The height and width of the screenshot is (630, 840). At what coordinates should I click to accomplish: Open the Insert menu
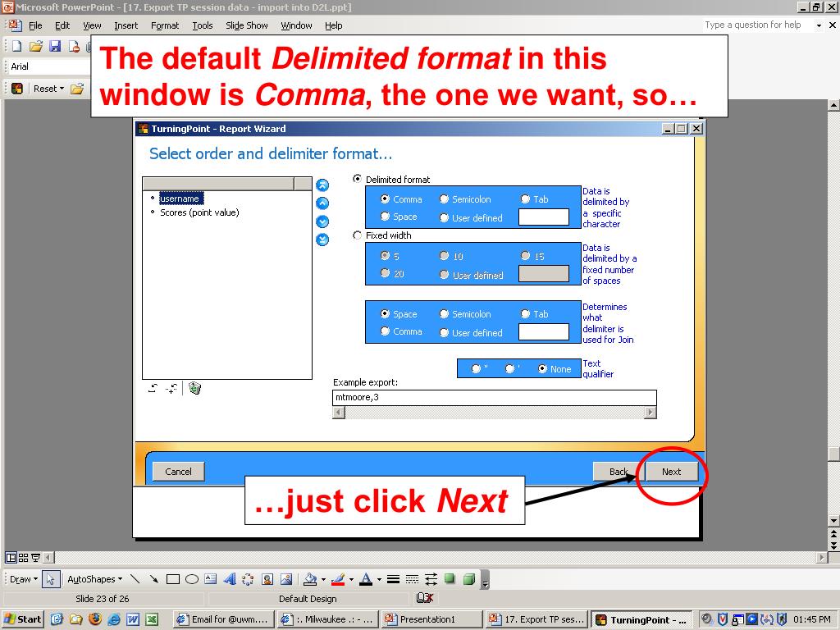point(126,25)
